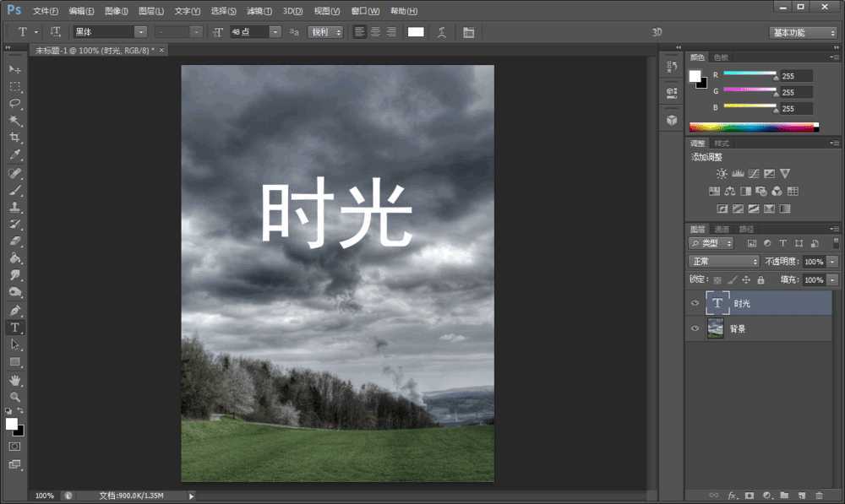The height and width of the screenshot is (504, 845).
Task: Click the 背景 layer thumbnail
Action: click(x=715, y=328)
